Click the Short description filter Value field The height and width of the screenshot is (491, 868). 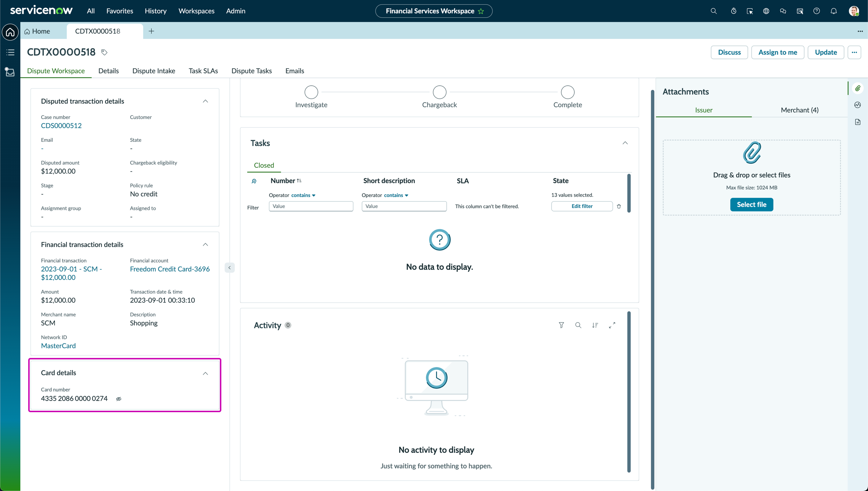click(x=404, y=206)
